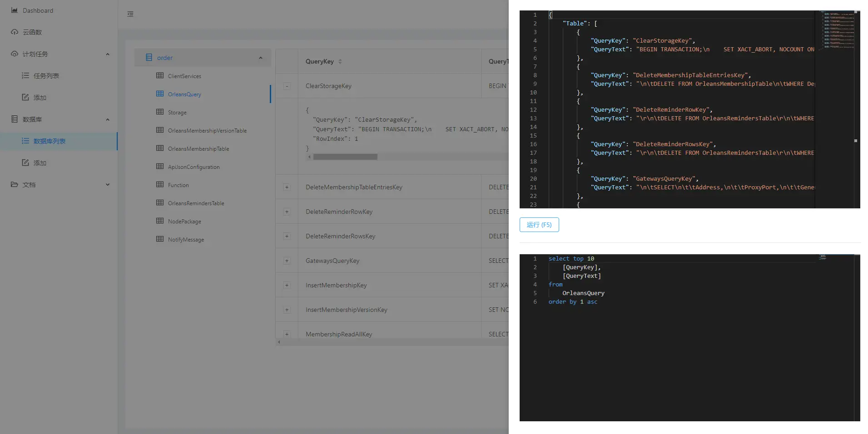Click the 添加 edit icon under 数据库

coord(25,163)
